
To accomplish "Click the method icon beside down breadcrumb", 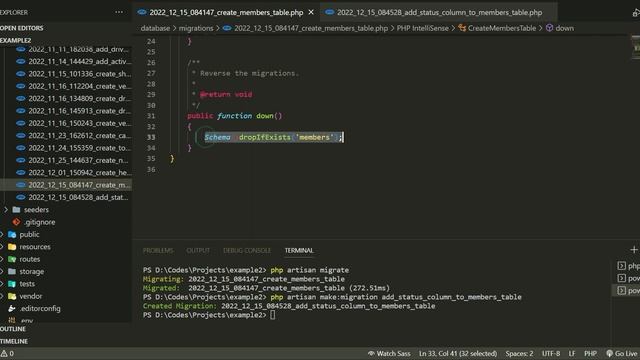I will coord(549,28).
